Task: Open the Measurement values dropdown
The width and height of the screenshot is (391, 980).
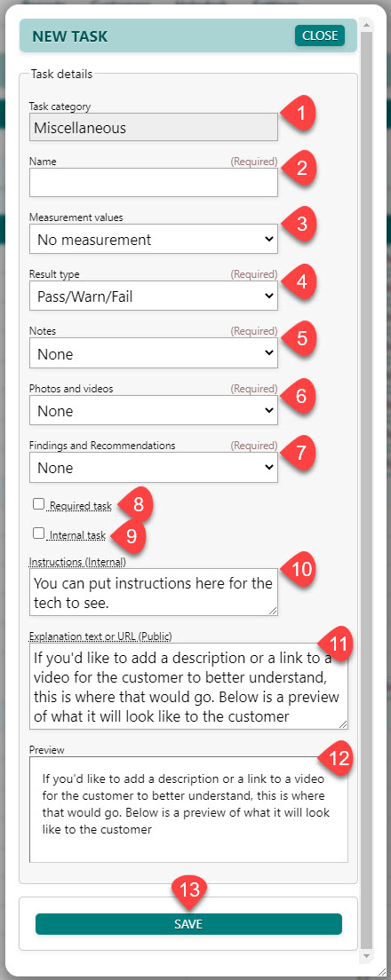Action: click(153, 239)
